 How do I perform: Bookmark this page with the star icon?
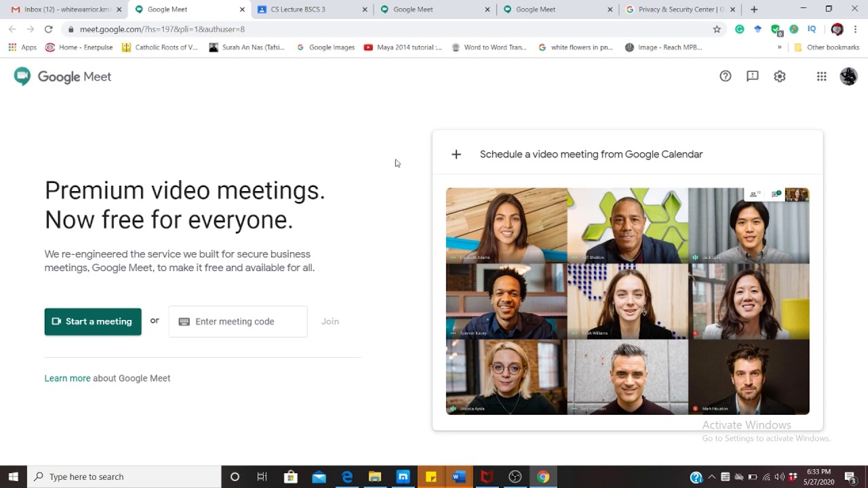click(x=717, y=29)
